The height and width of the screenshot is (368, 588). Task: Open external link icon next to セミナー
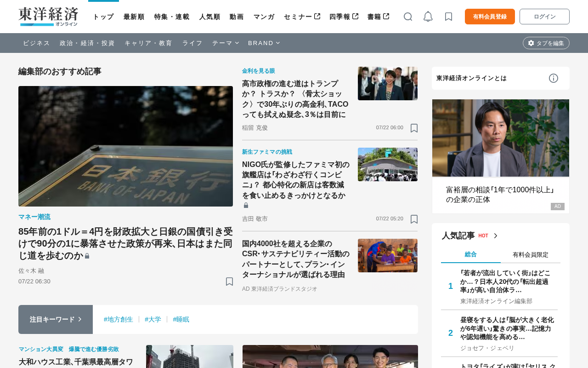(317, 17)
